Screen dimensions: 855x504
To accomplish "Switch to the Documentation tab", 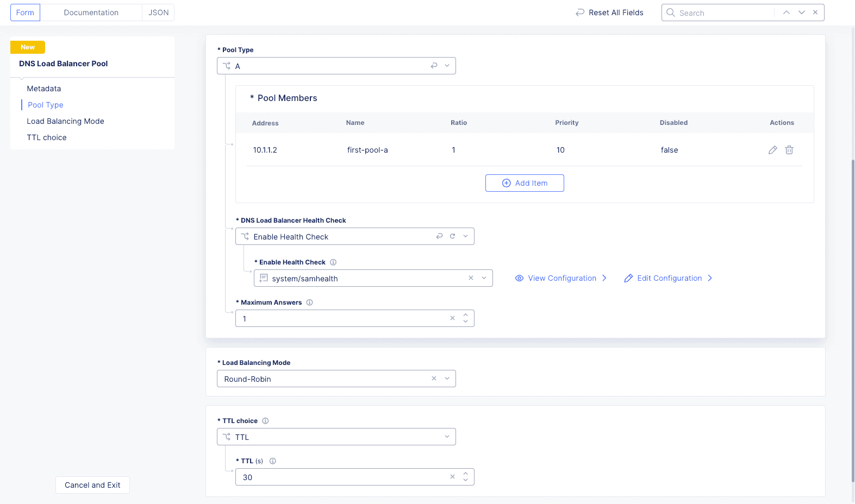I will pos(91,12).
